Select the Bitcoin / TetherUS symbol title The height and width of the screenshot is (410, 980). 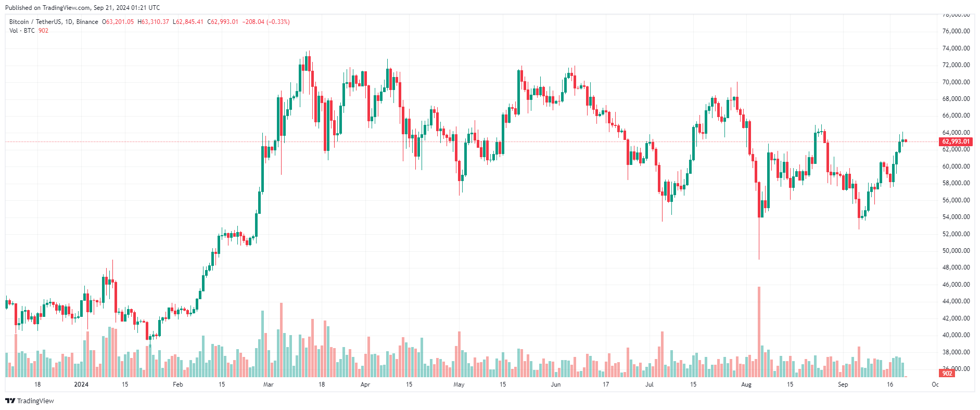click(x=35, y=22)
